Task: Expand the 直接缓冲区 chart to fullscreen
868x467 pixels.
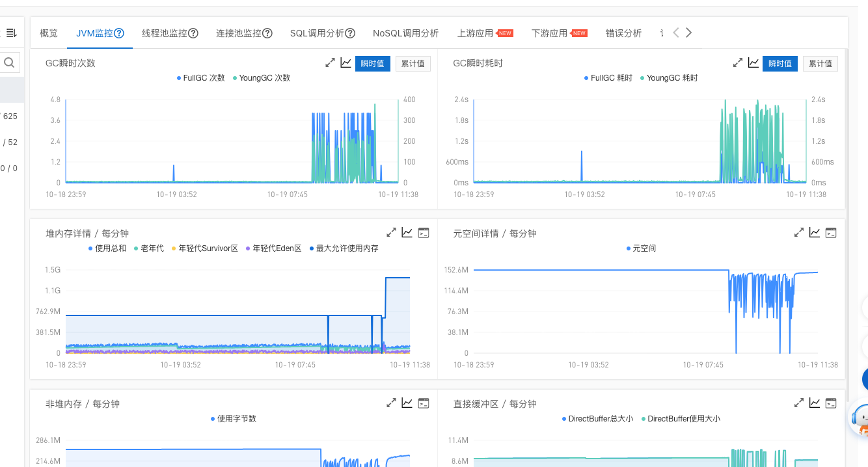Action: [799, 403]
